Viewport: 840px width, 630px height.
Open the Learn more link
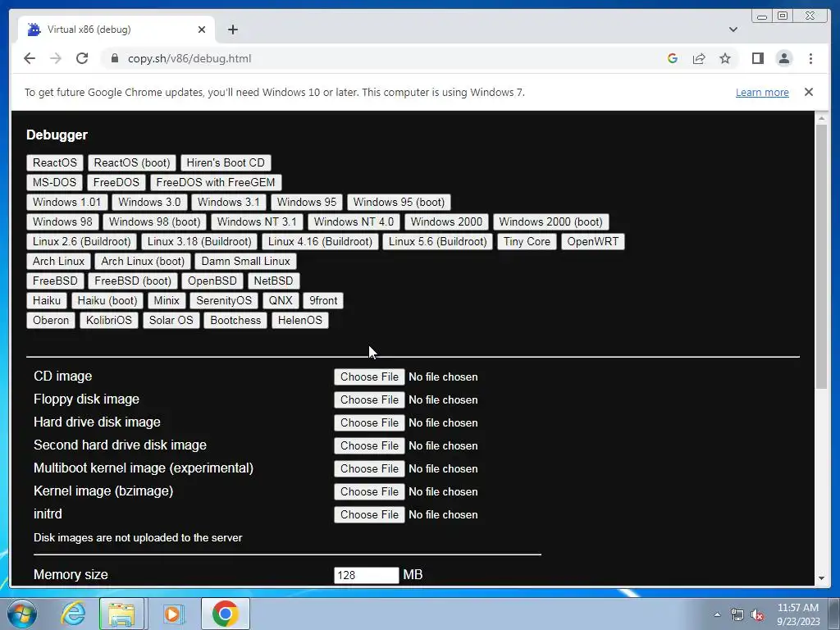pyautogui.click(x=762, y=92)
